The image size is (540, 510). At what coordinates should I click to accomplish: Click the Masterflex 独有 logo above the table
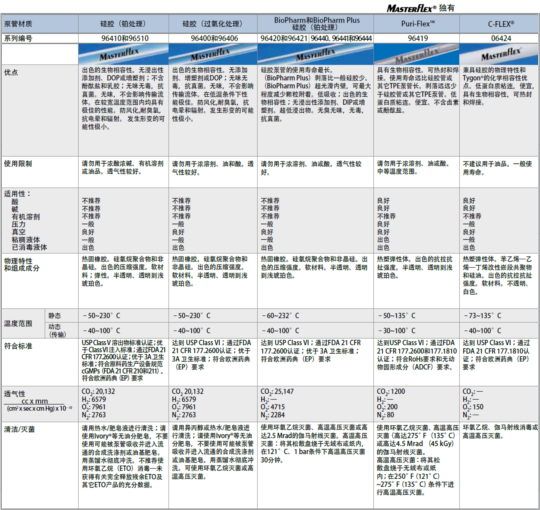(x=420, y=8)
